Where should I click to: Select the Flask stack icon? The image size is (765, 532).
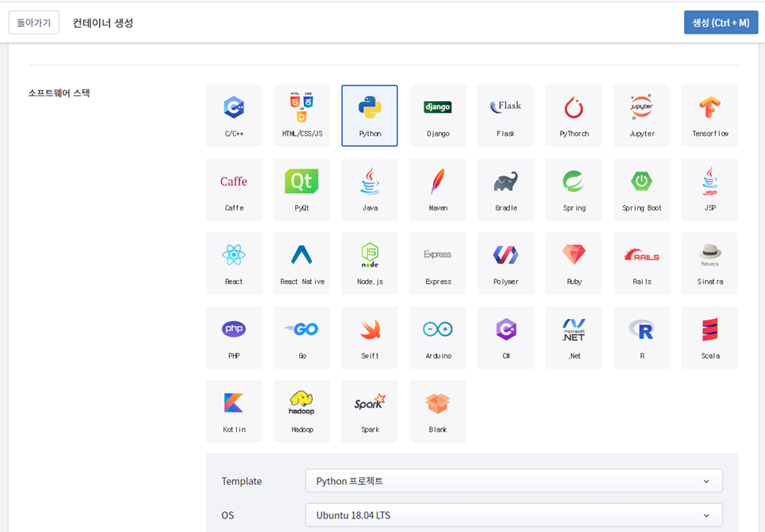(506, 106)
